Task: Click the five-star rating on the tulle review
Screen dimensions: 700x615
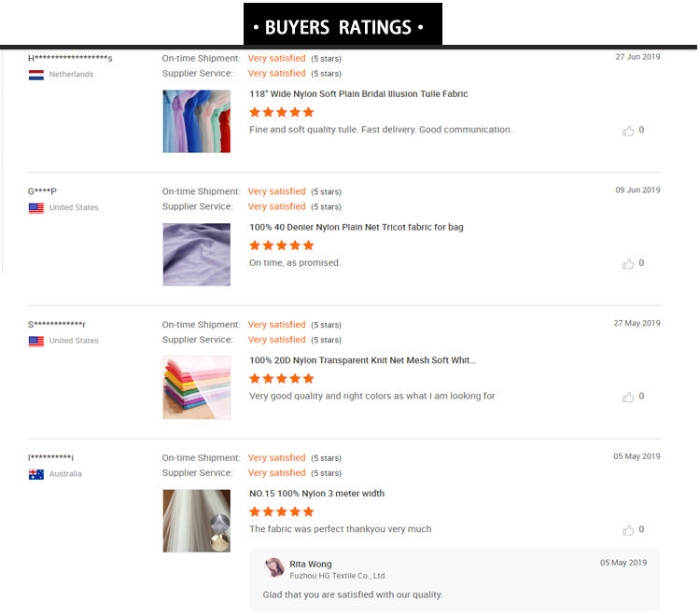Action: [x=281, y=112]
